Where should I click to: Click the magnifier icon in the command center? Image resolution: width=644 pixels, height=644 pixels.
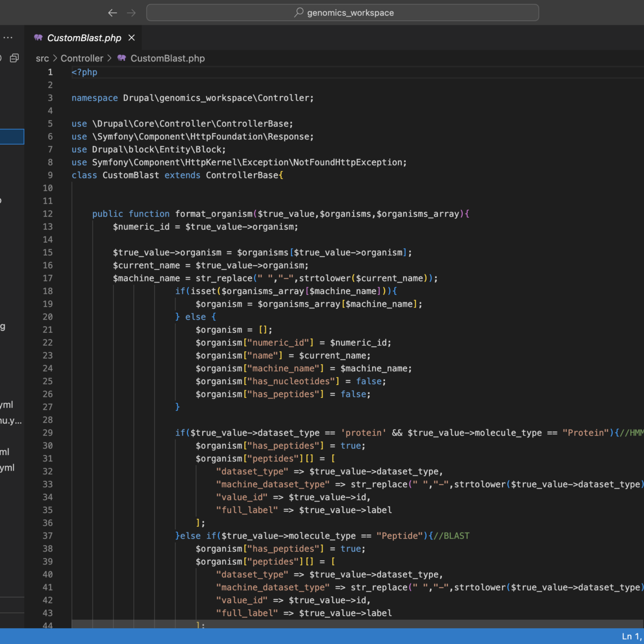299,12
